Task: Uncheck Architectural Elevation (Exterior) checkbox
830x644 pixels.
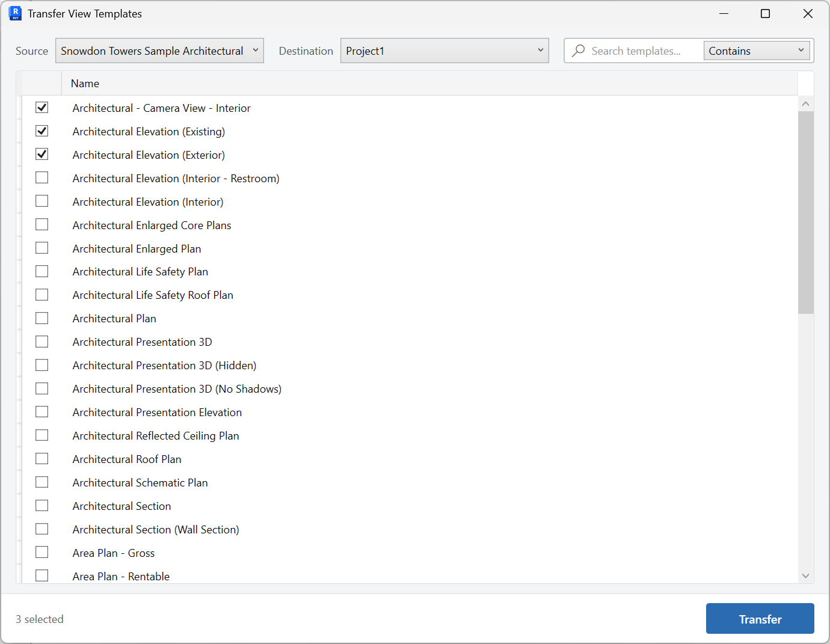Action: click(x=41, y=155)
